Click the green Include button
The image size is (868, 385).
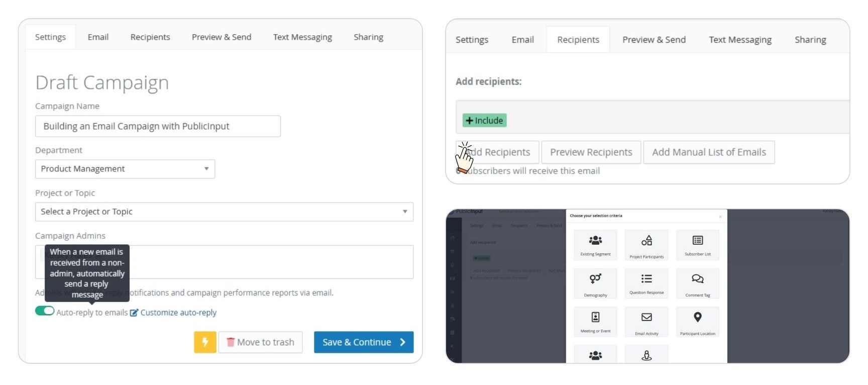pos(484,121)
